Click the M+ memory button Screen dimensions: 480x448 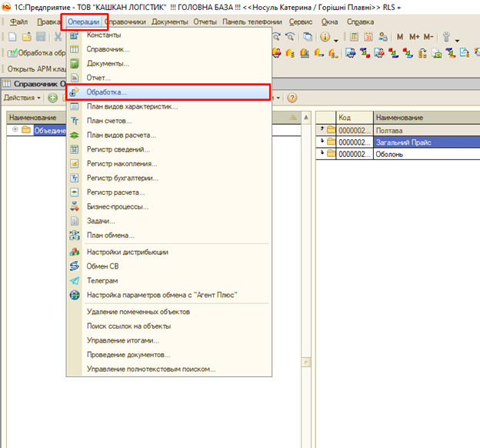click(414, 37)
